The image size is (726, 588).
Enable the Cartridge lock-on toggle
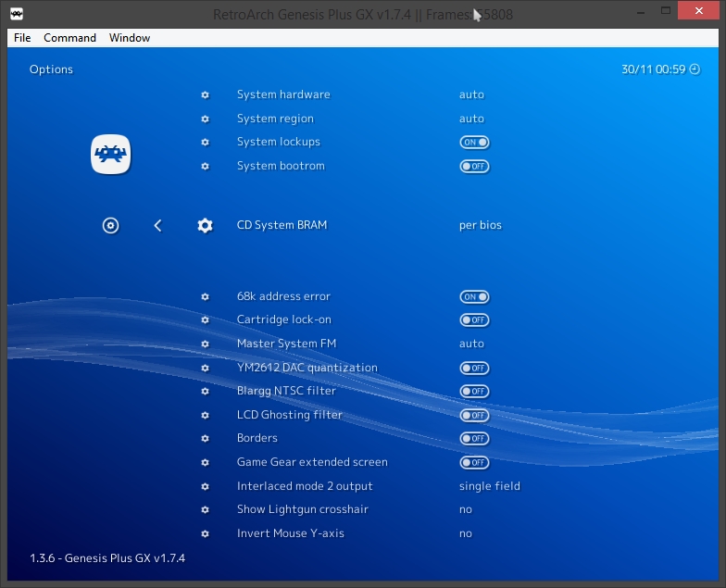[x=474, y=320]
